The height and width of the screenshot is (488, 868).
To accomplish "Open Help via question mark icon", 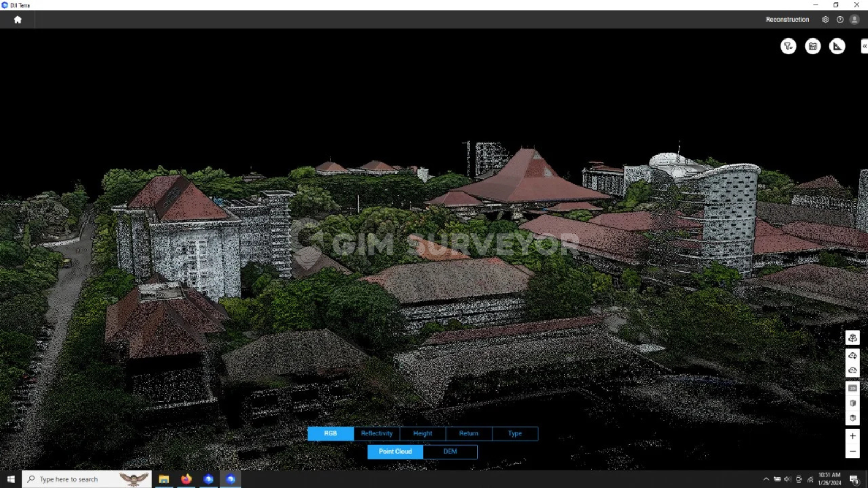I will point(839,19).
